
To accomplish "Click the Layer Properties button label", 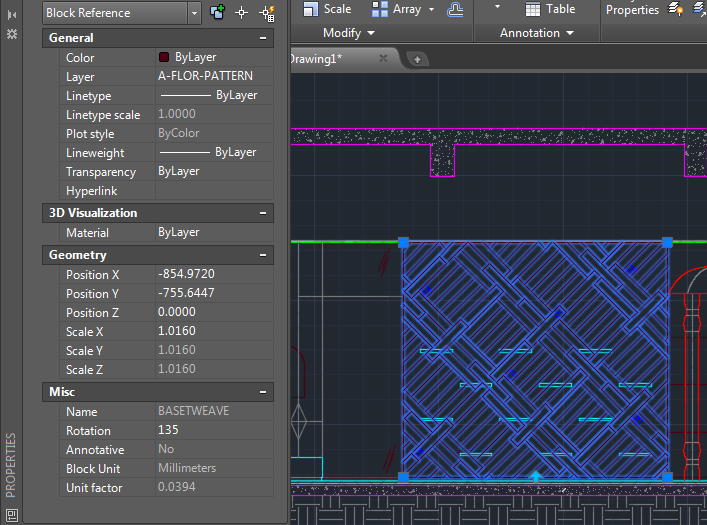I will (632, 10).
